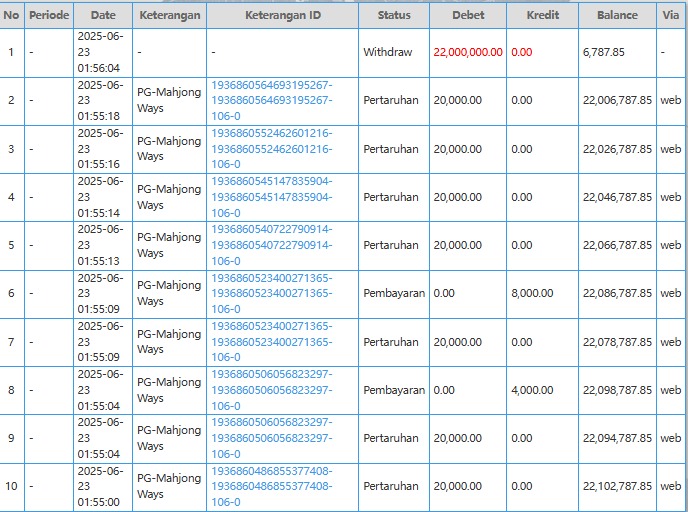
Task: Select Pertaruhan status in row 10
Action: 391,486
